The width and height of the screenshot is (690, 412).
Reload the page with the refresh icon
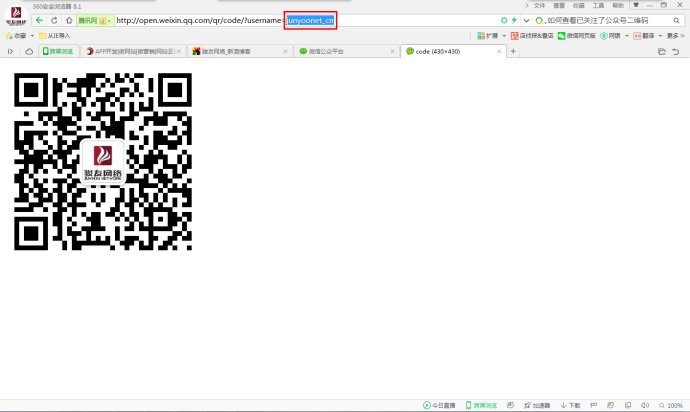54,20
